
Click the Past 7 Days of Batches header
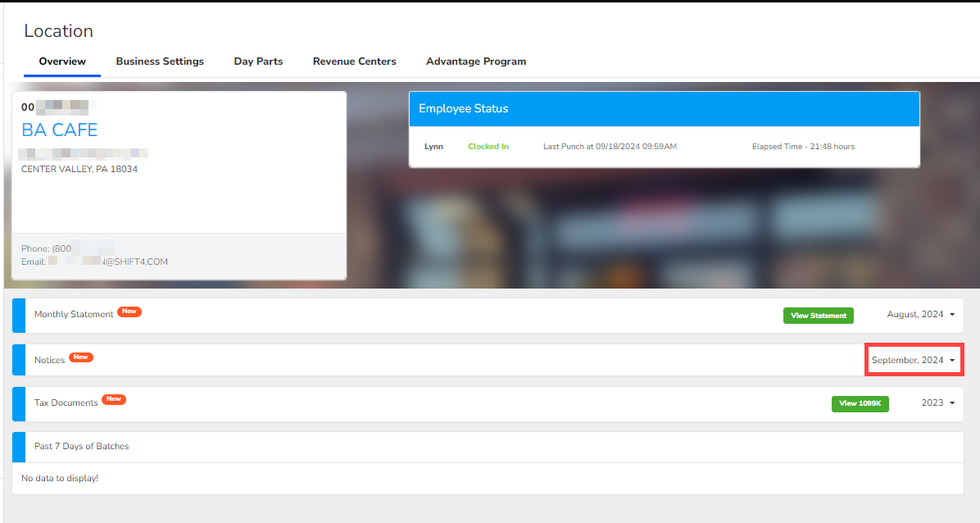(81, 447)
